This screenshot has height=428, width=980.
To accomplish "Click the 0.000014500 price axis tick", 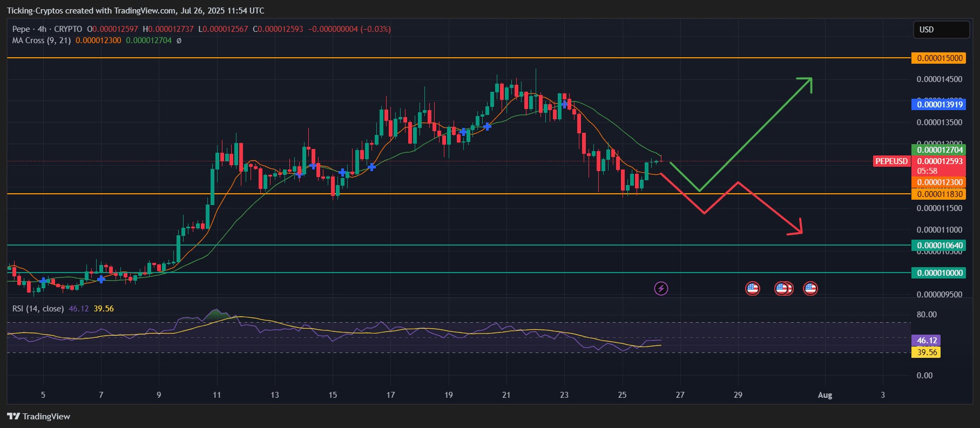I will [940, 79].
